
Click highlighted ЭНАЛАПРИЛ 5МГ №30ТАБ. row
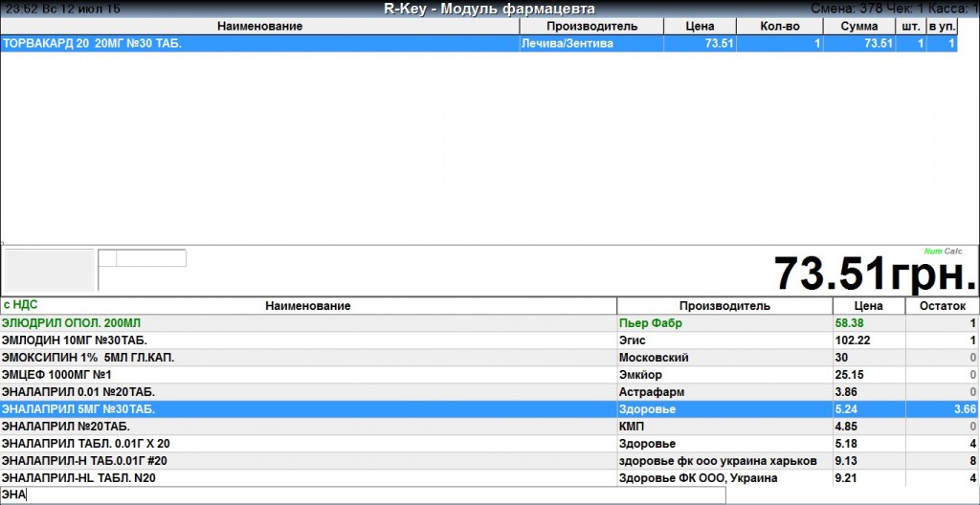(x=308, y=409)
